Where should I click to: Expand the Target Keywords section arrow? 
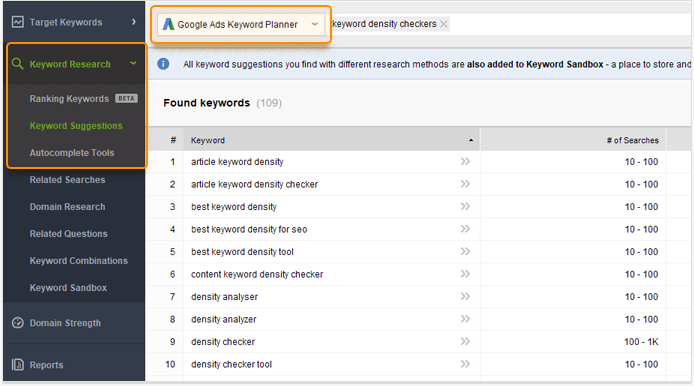(134, 22)
